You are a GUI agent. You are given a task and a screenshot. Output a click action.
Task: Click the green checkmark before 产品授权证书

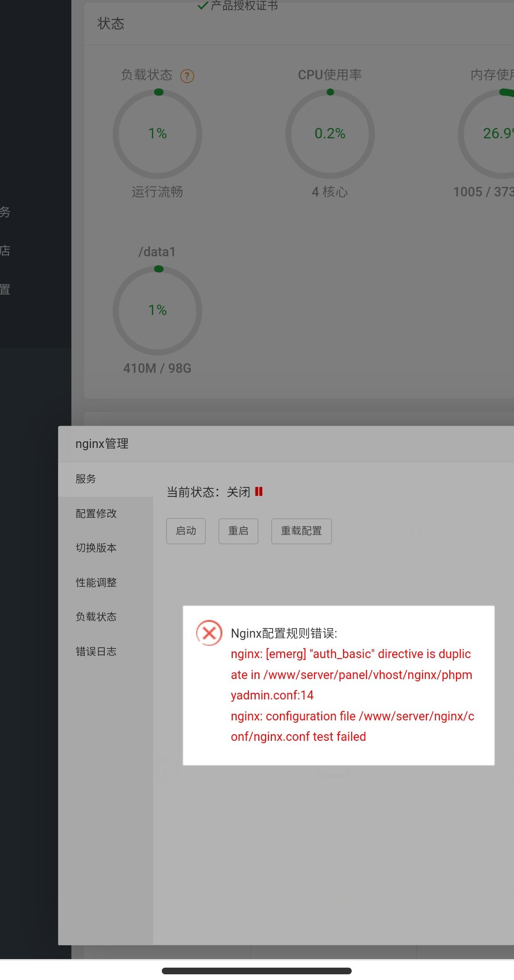(x=203, y=6)
